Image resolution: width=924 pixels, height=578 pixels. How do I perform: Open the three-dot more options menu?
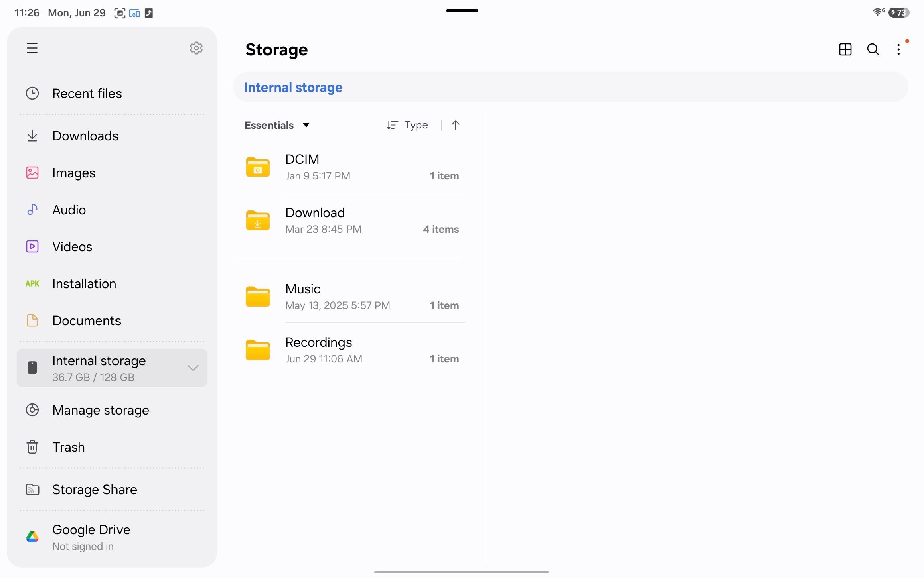click(898, 49)
